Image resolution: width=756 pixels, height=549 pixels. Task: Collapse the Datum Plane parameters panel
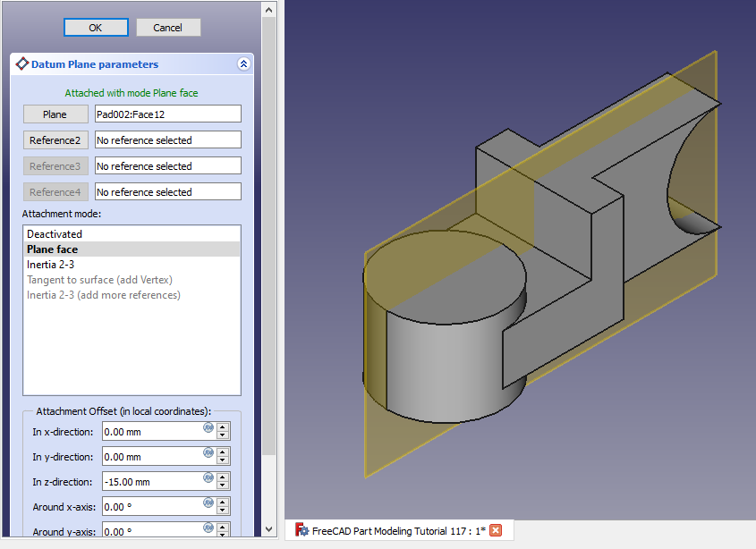[243, 64]
